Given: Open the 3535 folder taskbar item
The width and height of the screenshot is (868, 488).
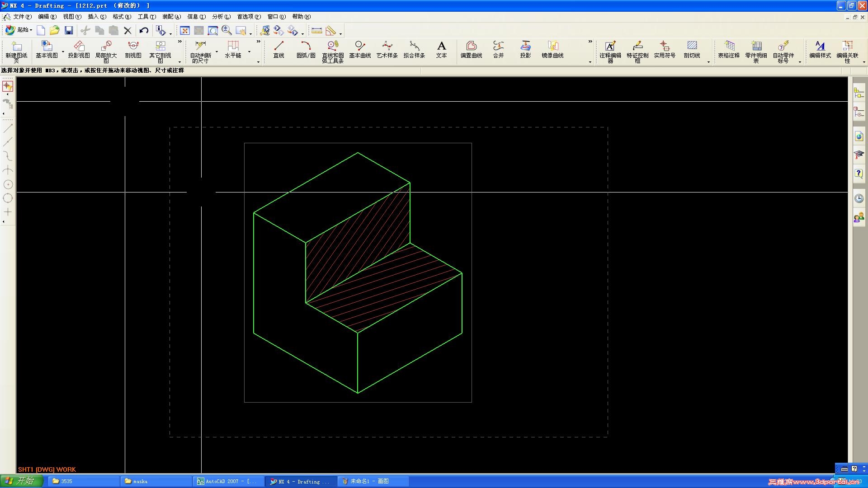Looking at the screenshot, I should pos(84,481).
